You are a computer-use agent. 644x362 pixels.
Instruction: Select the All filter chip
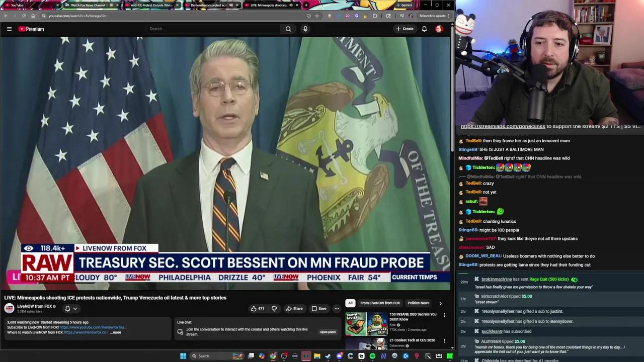click(350, 303)
